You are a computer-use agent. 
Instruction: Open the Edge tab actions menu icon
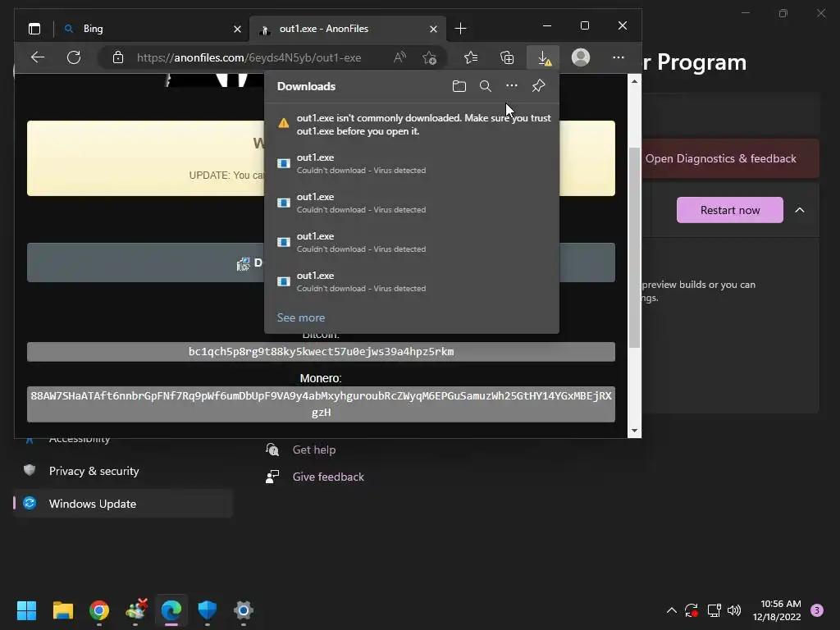(x=34, y=29)
